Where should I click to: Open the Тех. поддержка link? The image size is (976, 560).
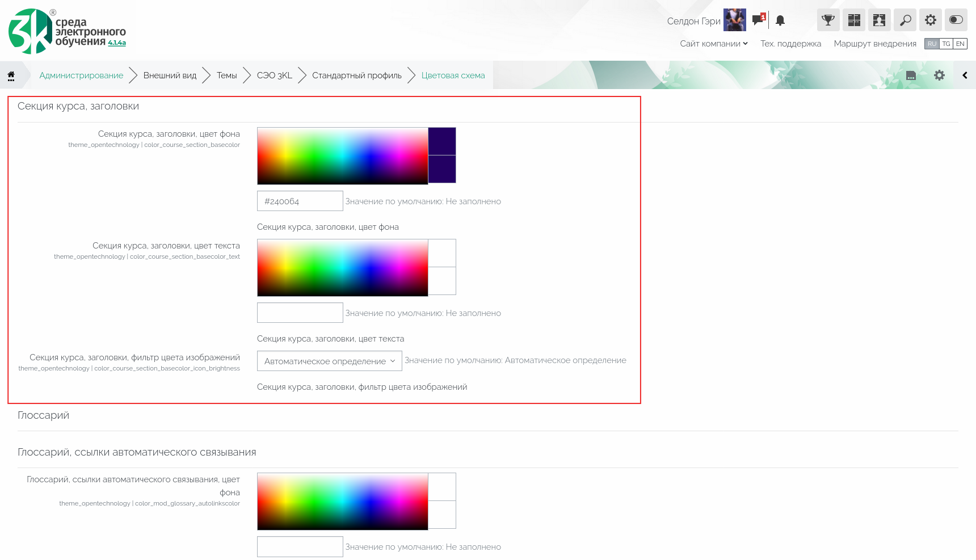[790, 44]
